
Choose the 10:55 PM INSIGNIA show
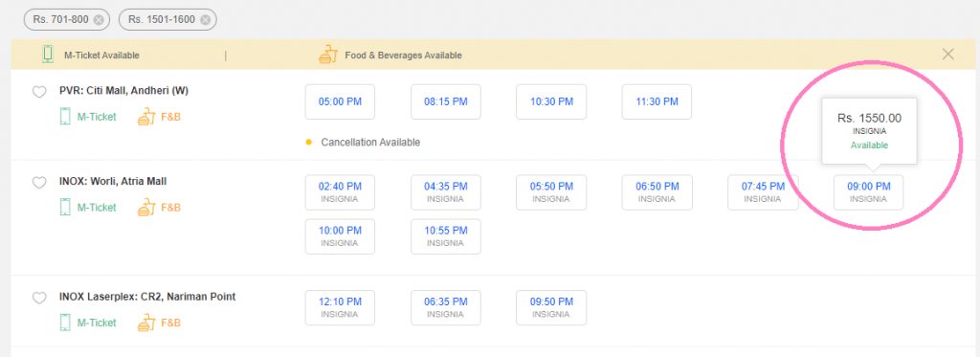pos(446,236)
